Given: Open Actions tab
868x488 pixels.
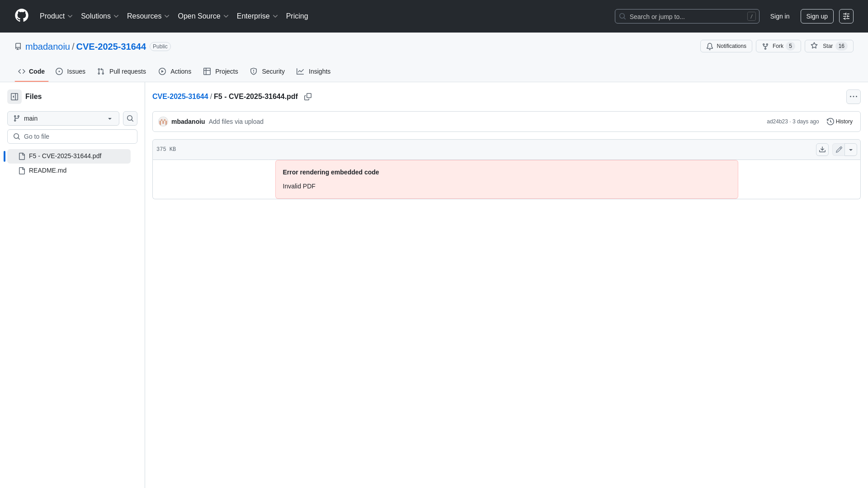Looking at the screenshot, I should [x=175, y=71].
